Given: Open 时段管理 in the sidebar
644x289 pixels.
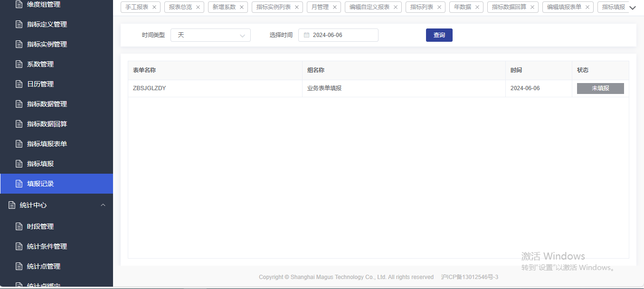Looking at the screenshot, I should pyautogui.click(x=40, y=226).
